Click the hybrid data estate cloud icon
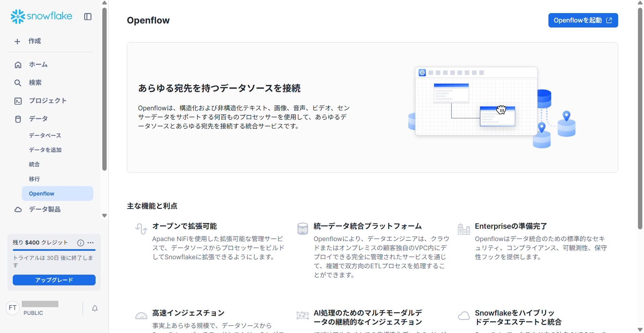Viewport: 644px width, 333px height. click(464, 316)
